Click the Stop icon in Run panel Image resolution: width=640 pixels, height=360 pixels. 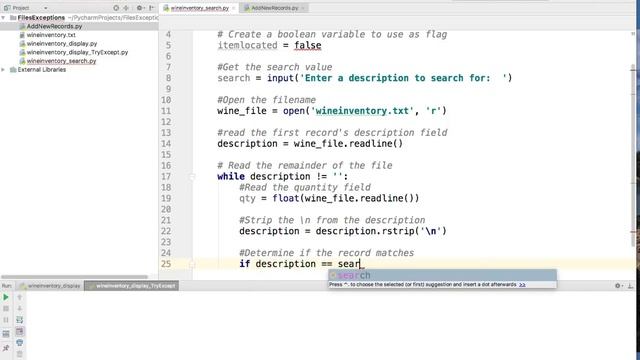[6, 309]
